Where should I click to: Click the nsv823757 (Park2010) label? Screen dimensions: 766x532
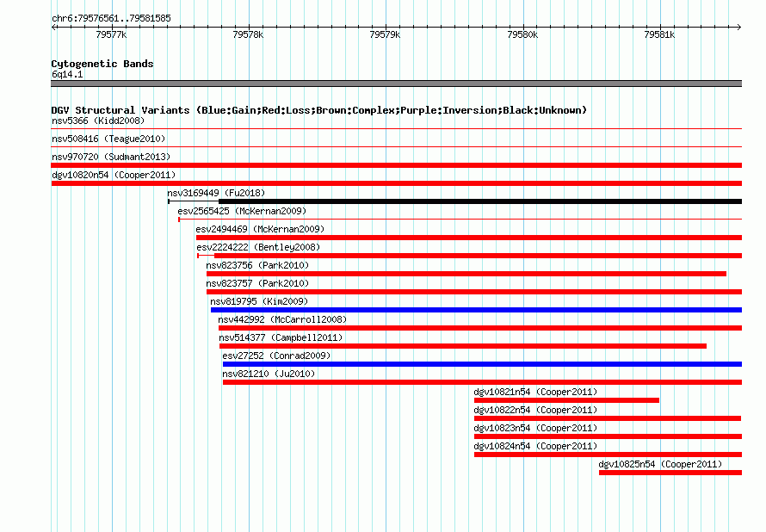tap(257, 283)
